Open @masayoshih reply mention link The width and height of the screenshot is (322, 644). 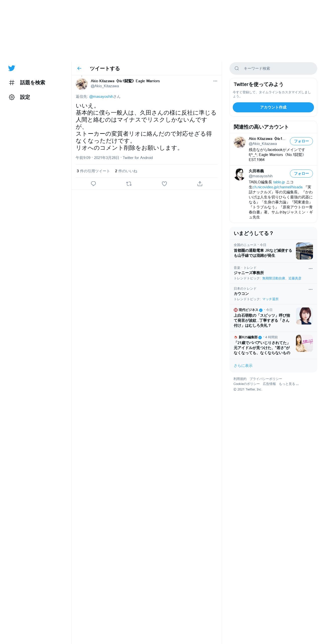[101, 97]
